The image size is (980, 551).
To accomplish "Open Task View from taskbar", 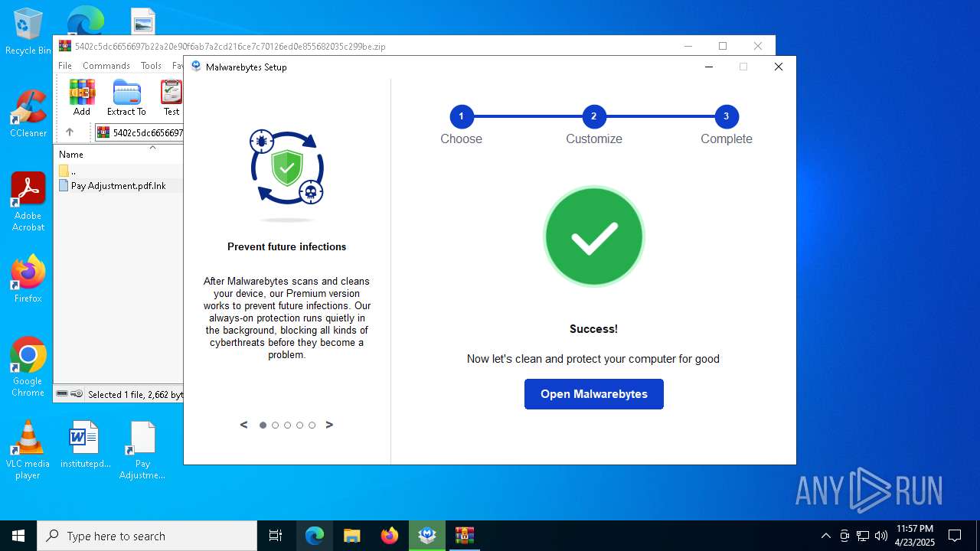I will (x=276, y=536).
